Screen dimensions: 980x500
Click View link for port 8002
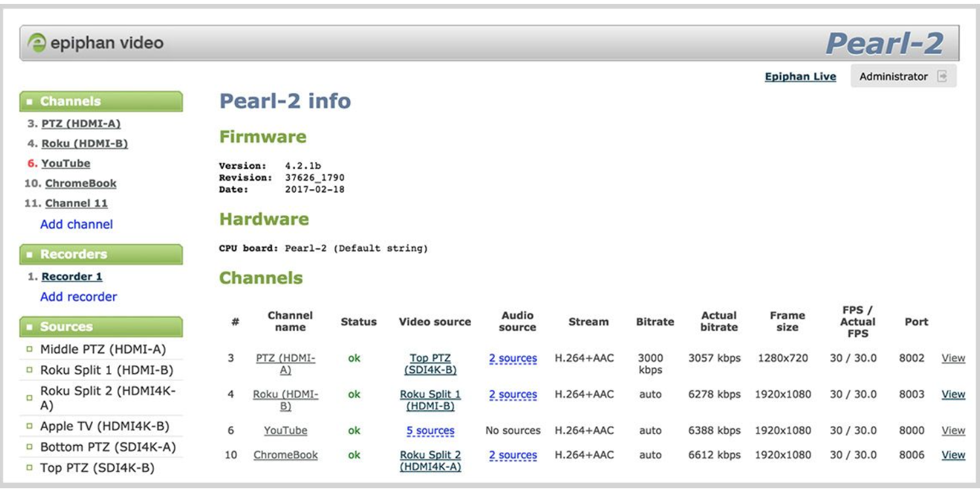click(x=953, y=358)
